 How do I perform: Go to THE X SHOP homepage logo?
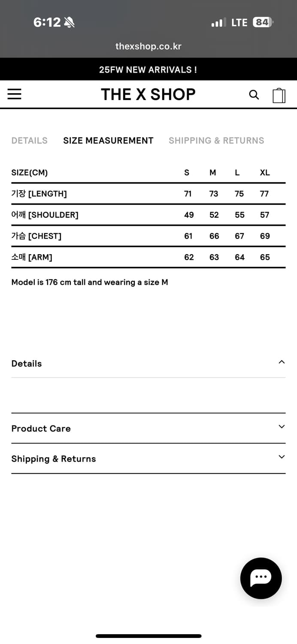pos(148,94)
